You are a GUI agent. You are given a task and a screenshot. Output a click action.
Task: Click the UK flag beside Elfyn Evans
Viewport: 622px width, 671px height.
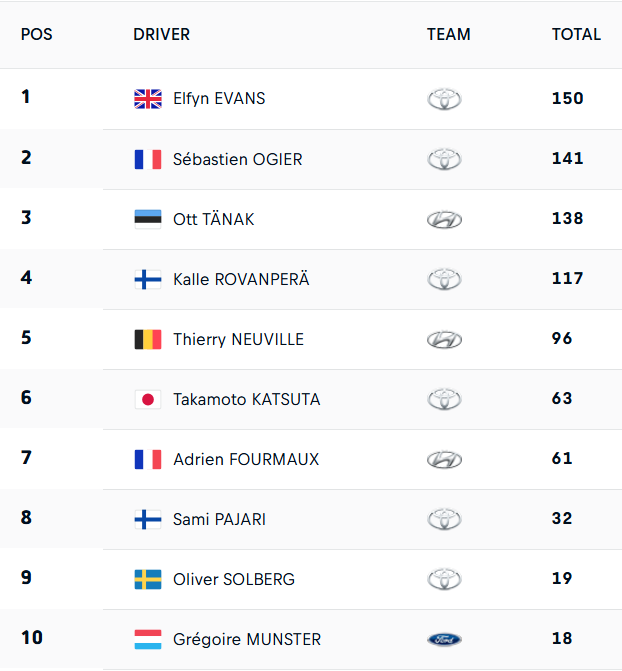pos(148,99)
